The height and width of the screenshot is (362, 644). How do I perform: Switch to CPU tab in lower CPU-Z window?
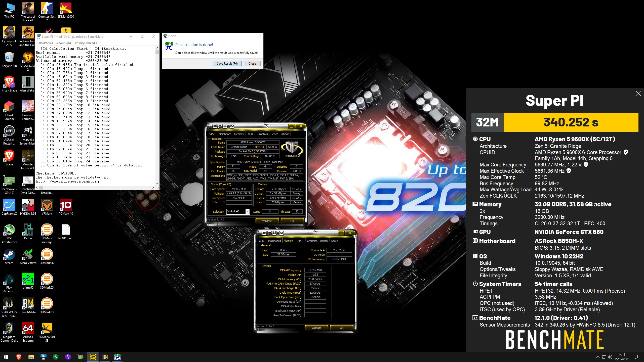pos(262,241)
